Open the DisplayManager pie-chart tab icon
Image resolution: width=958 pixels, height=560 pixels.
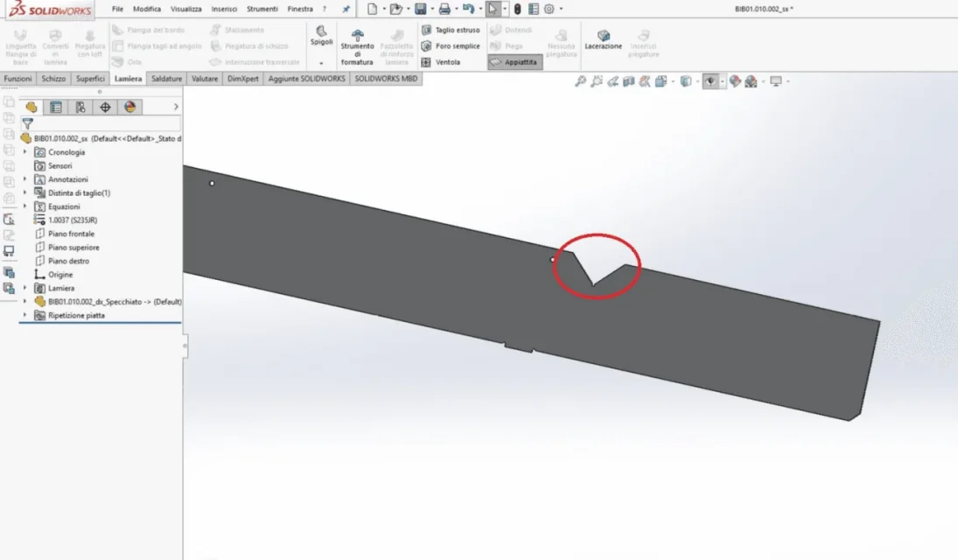(130, 108)
